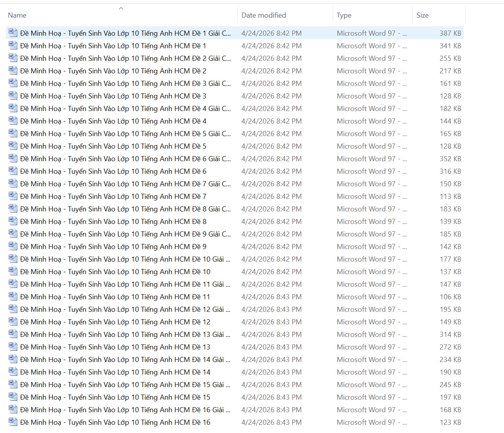Sort by Date modified column header
504x433 pixels.
(263, 15)
